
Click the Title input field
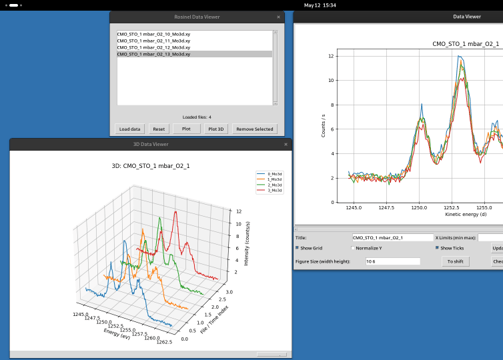pyautogui.click(x=392, y=238)
